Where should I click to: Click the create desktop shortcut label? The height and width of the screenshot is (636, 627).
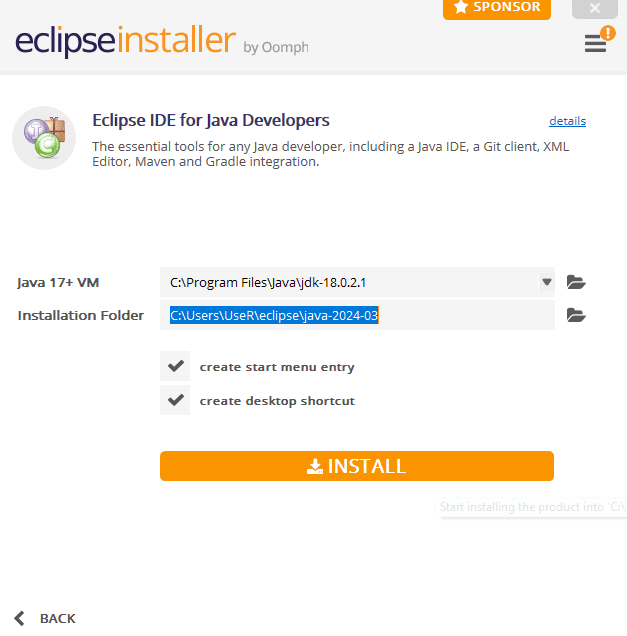pyautogui.click(x=277, y=401)
